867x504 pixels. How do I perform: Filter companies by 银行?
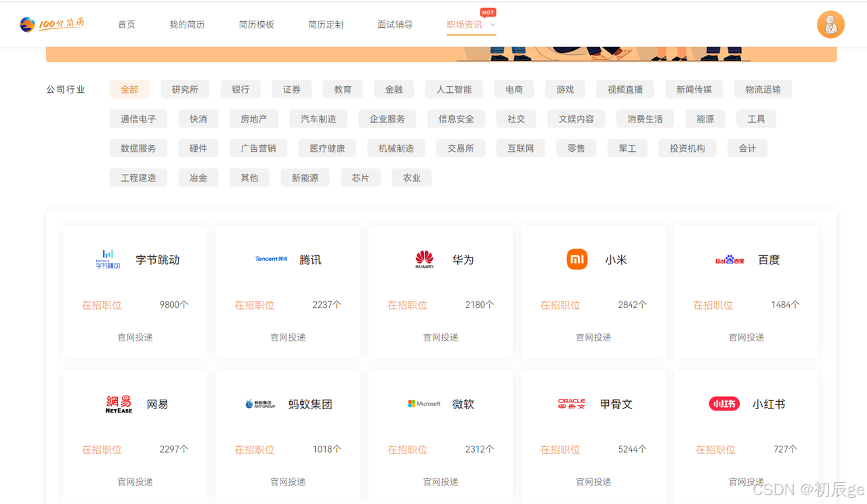[x=240, y=89]
